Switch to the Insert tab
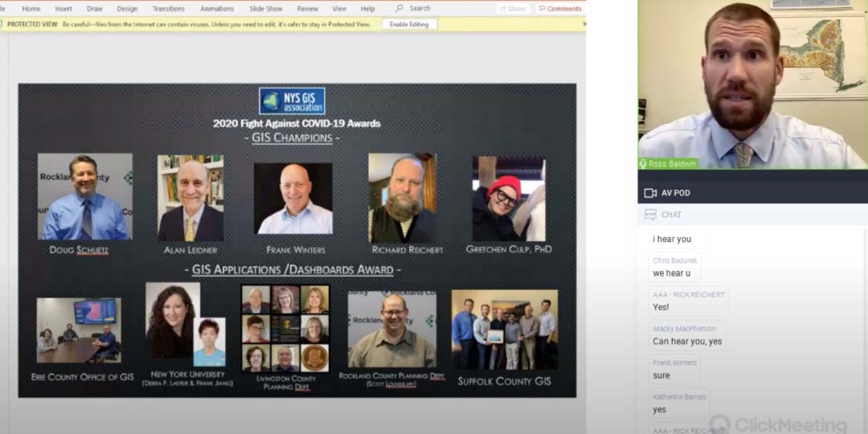This screenshot has height=434, width=868. (x=63, y=9)
